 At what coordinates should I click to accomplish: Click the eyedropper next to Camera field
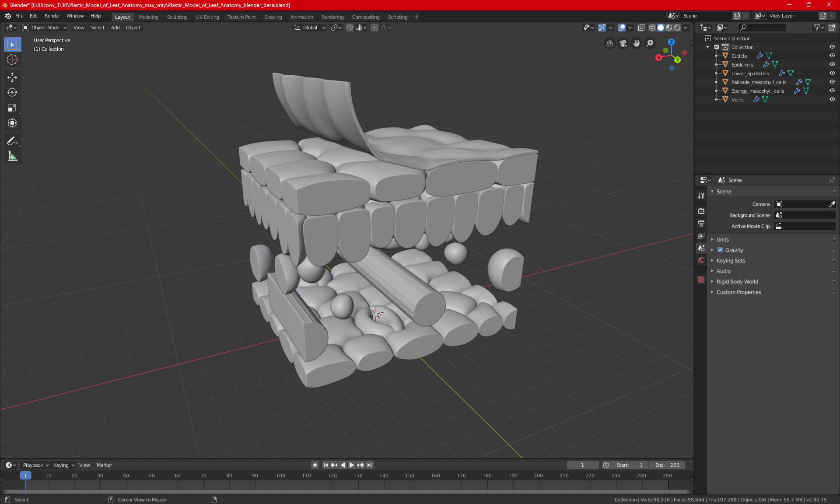pyautogui.click(x=832, y=204)
